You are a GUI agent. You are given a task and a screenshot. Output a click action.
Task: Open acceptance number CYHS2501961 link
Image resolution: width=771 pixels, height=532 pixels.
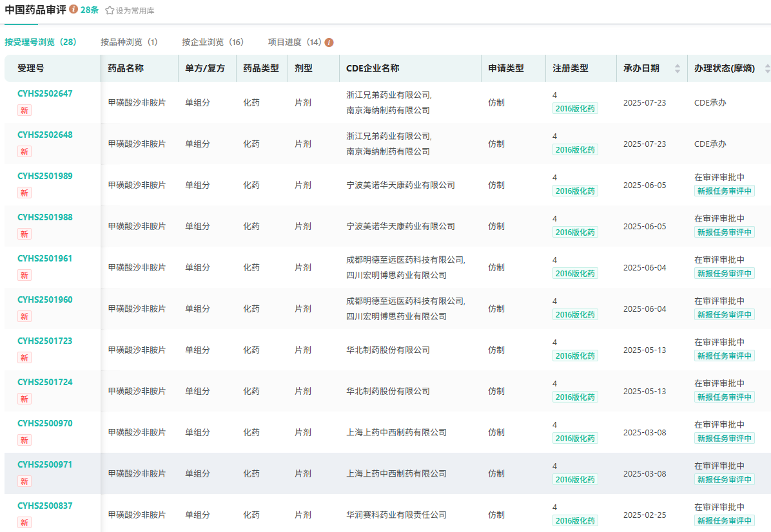[x=45, y=259]
